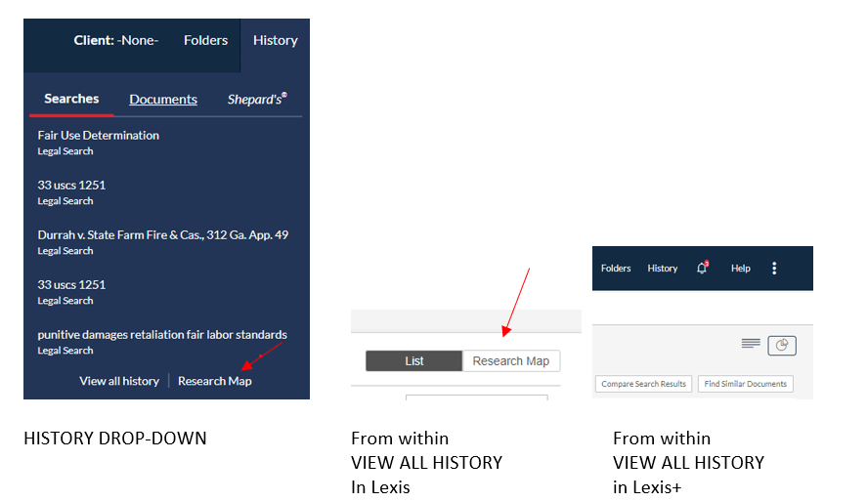868x502 pixels.
Task: Click View all history link
Action: pos(119,381)
